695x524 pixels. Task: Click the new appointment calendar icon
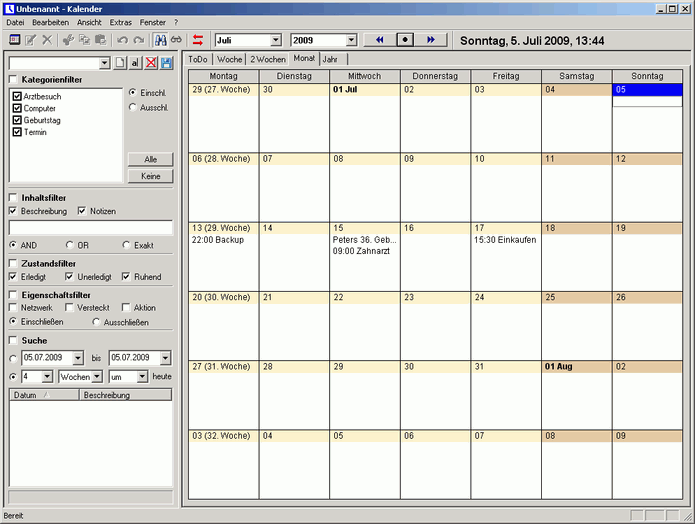pyautogui.click(x=15, y=40)
